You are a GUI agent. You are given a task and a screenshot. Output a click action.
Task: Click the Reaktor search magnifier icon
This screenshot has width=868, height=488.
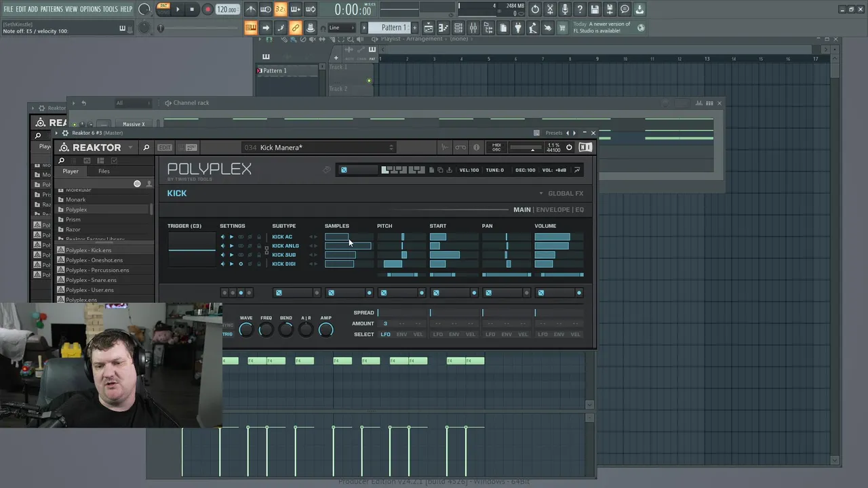(146, 147)
